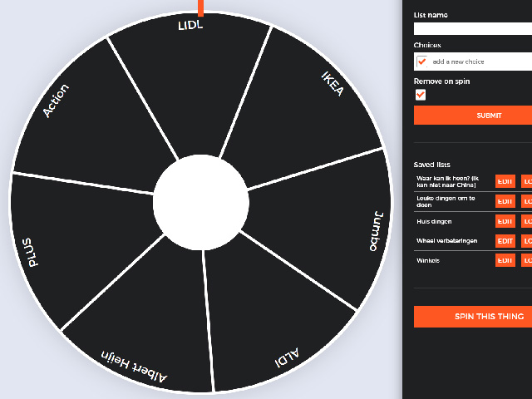532x399 pixels.
Task: Edit the 'Wheel verbeteringen' saved list
Action: click(505, 241)
